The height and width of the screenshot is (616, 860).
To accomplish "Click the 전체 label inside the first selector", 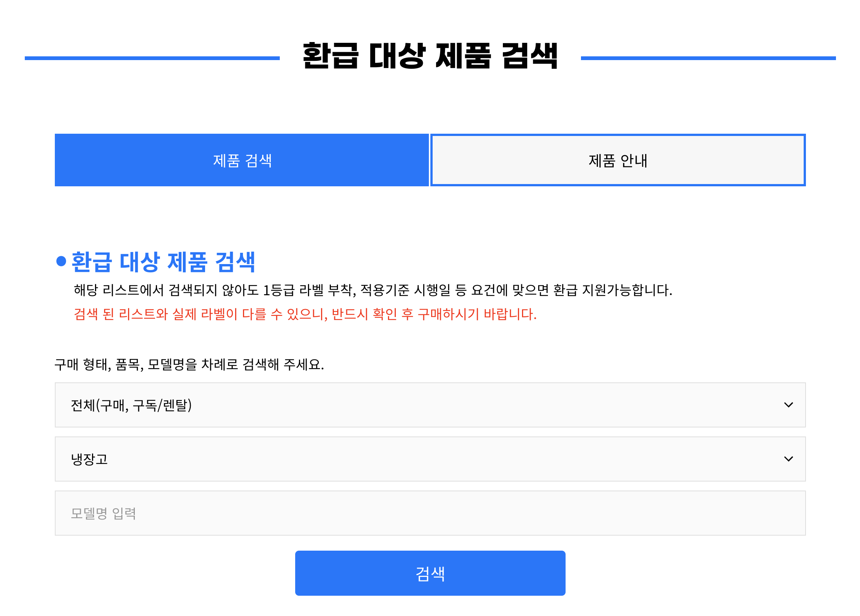I will pos(83,405).
